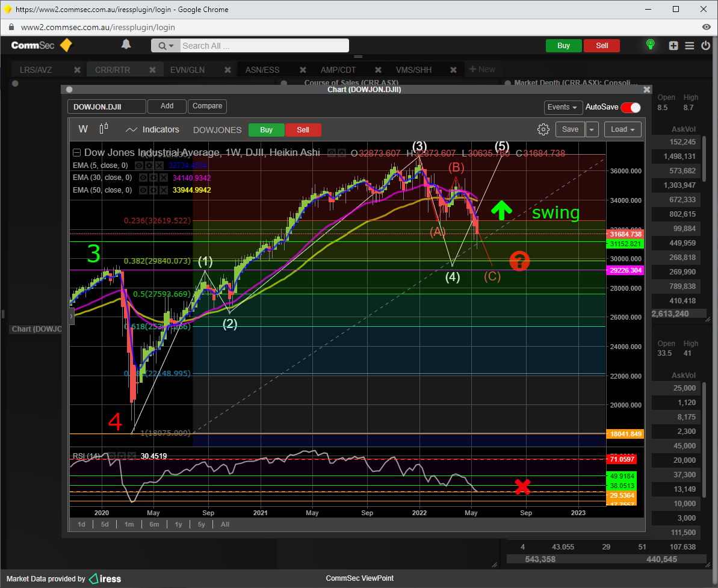The image size is (718, 588).
Task: Set the chart range to 1m
Action: click(x=129, y=524)
